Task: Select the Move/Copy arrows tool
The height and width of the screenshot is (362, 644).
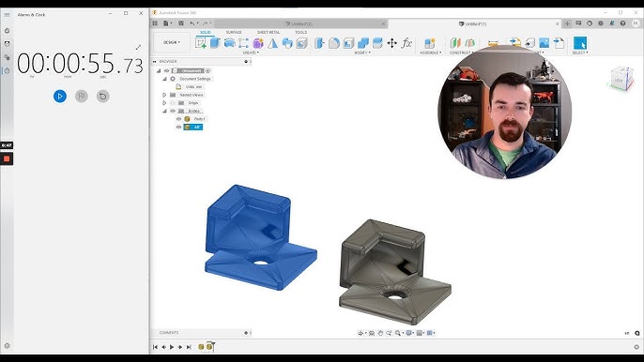Action: (391, 43)
